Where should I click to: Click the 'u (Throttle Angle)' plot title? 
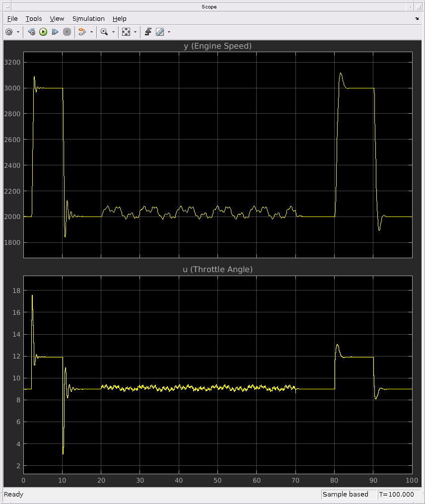tap(217, 269)
